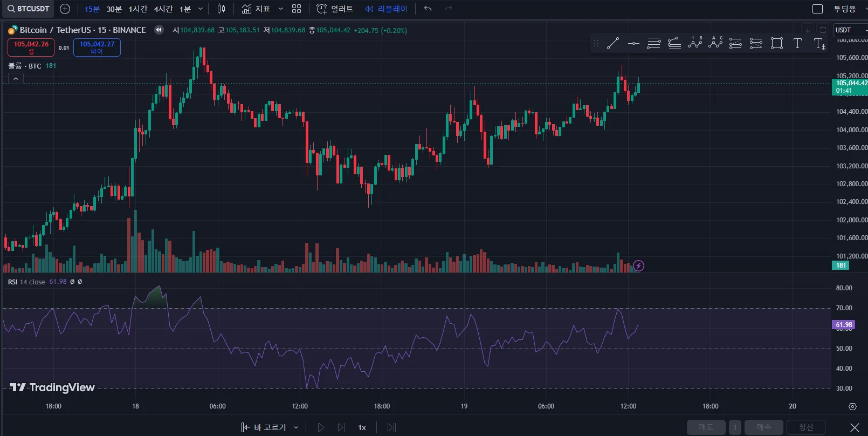The width and height of the screenshot is (868, 436).
Task: Switch to the 4시간 timeframe
Action: pos(163,9)
